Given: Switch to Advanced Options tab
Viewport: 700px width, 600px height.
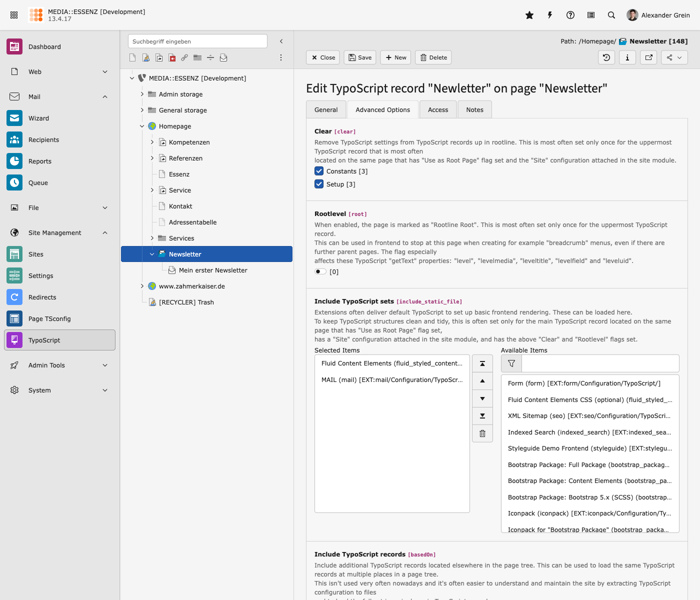Looking at the screenshot, I should pyautogui.click(x=382, y=109).
